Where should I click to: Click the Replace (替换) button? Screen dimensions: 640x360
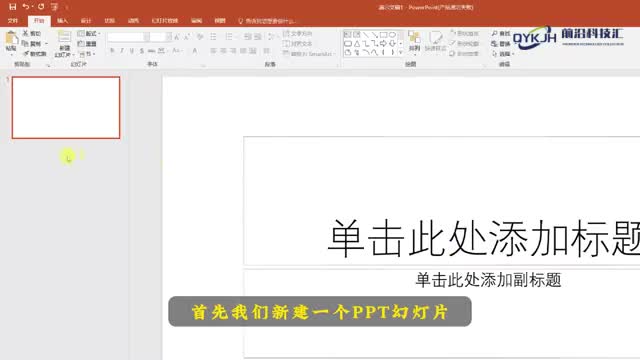[501, 44]
